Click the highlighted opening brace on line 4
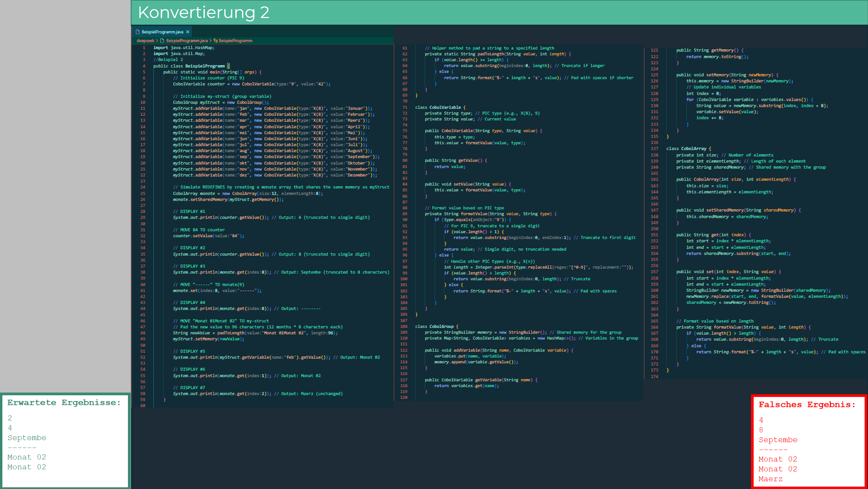The width and height of the screenshot is (868, 489). 228,66
